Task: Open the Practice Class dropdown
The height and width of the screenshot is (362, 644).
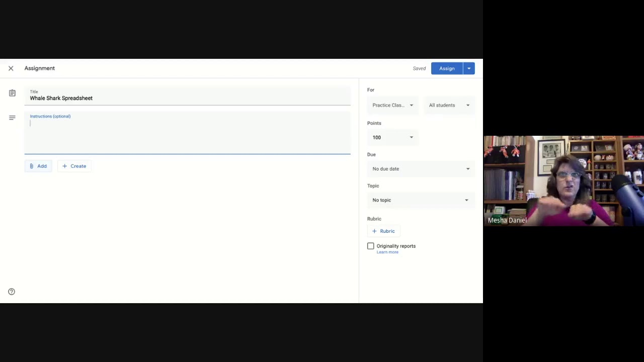Action: click(x=392, y=105)
